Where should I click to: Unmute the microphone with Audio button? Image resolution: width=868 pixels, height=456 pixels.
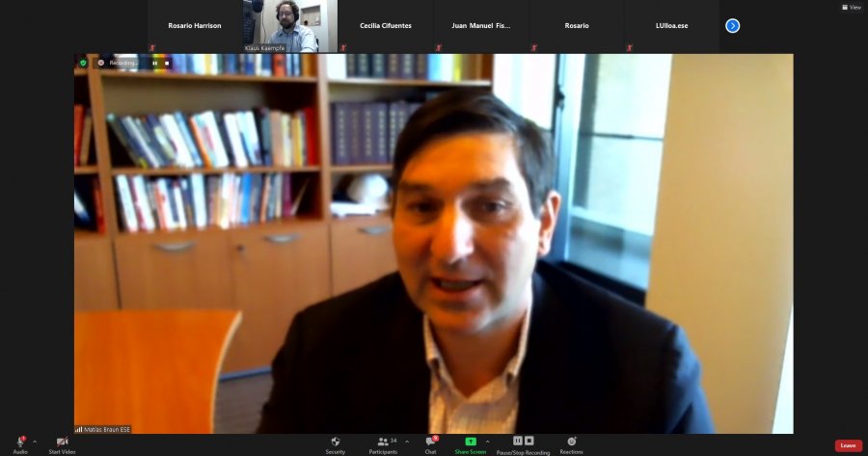coord(19,443)
